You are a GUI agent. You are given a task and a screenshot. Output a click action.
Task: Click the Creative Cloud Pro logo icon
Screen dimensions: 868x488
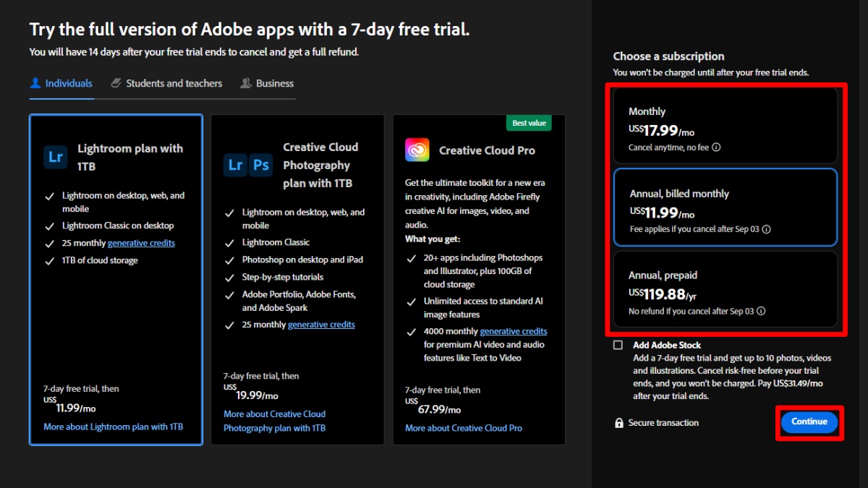pos(417,150)
